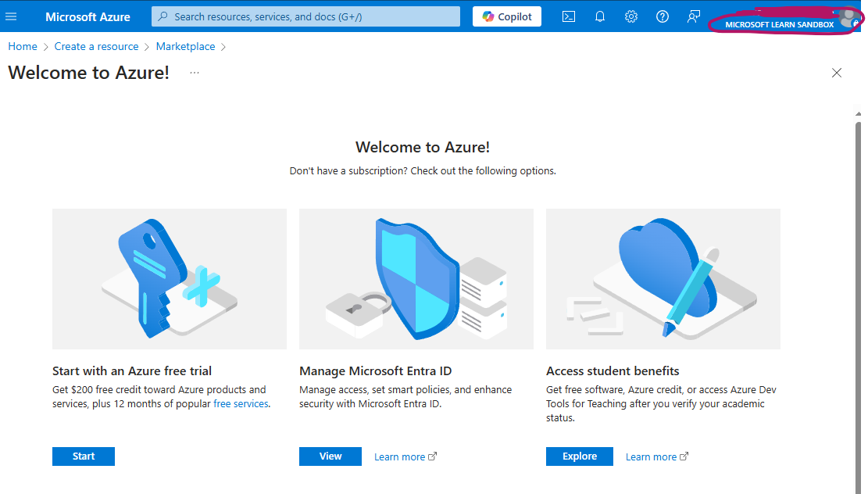Image resolution: width=868 pixels, height=494 pixels.
Task: Click the account avatar picture
Action: point(848,17)
